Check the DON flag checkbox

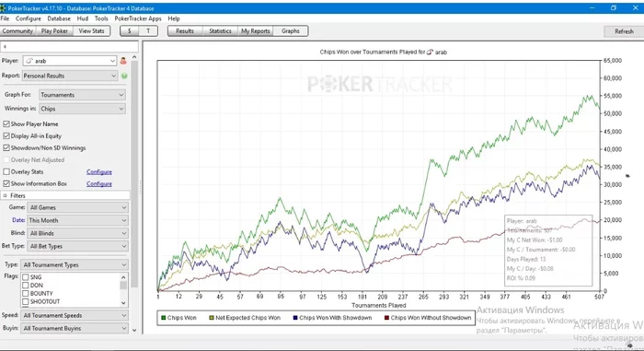26,286
